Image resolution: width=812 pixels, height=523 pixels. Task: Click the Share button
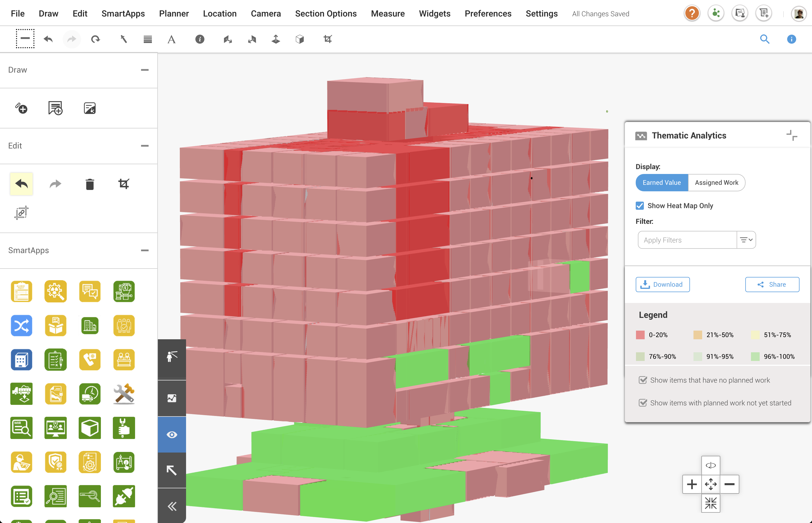[x=772, y=285]
